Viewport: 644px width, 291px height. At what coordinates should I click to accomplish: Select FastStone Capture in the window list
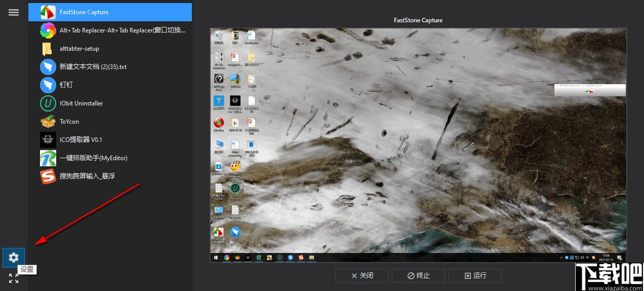coord(110,12)
